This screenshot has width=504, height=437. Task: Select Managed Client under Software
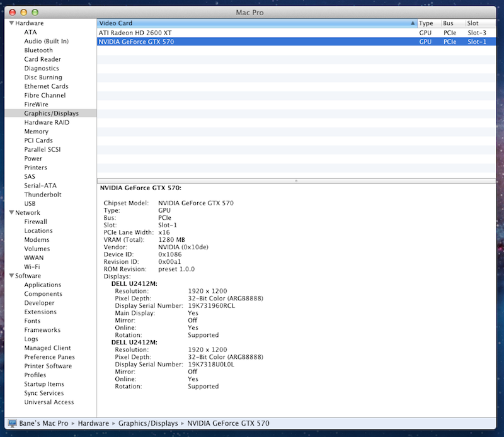(48, 348)
